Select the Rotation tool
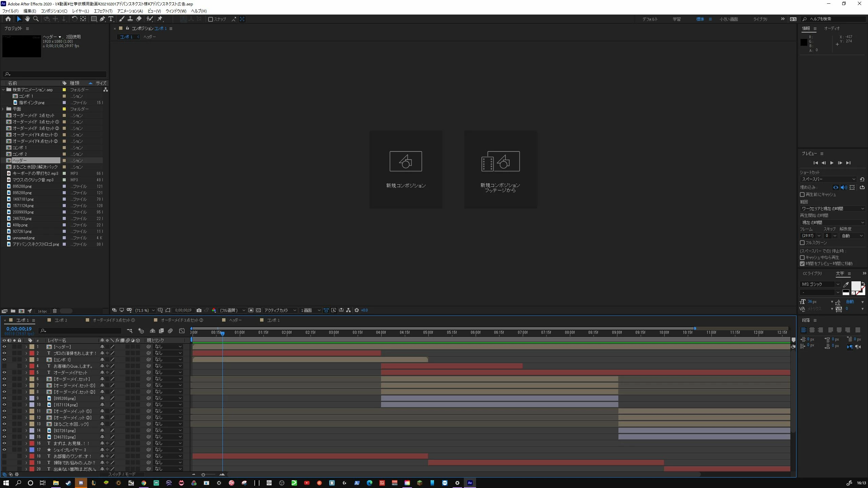Screen dimensions: 868x488 [74, 19]
